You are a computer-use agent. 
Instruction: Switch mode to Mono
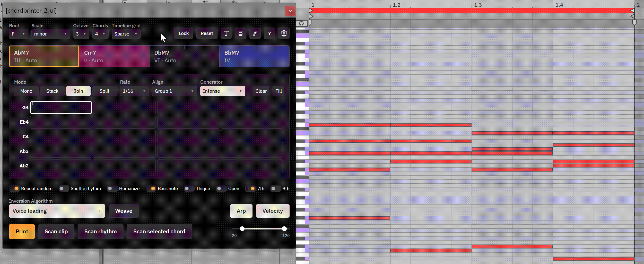[x=26, y=91]
